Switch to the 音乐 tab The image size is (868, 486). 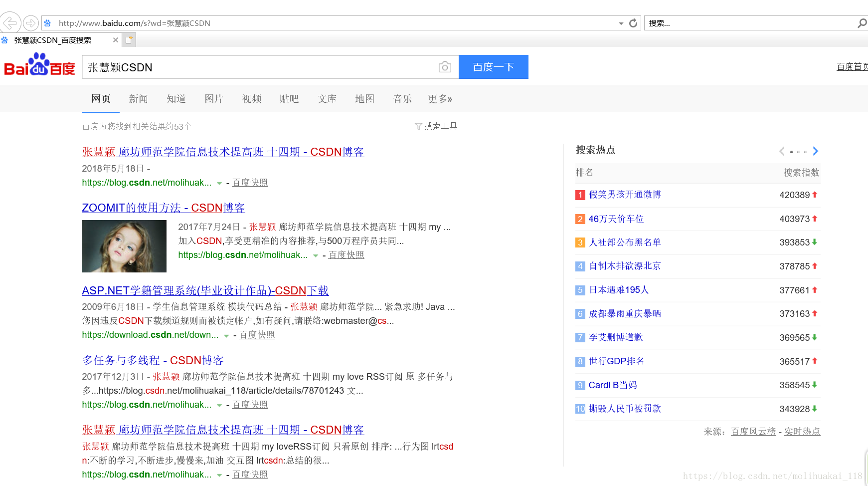coord(402,99)
